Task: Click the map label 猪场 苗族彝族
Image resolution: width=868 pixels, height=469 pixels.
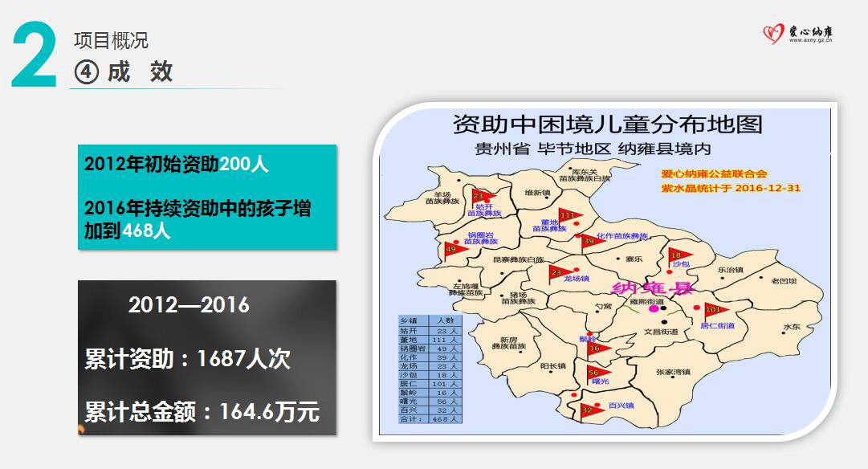Action: 518,298
